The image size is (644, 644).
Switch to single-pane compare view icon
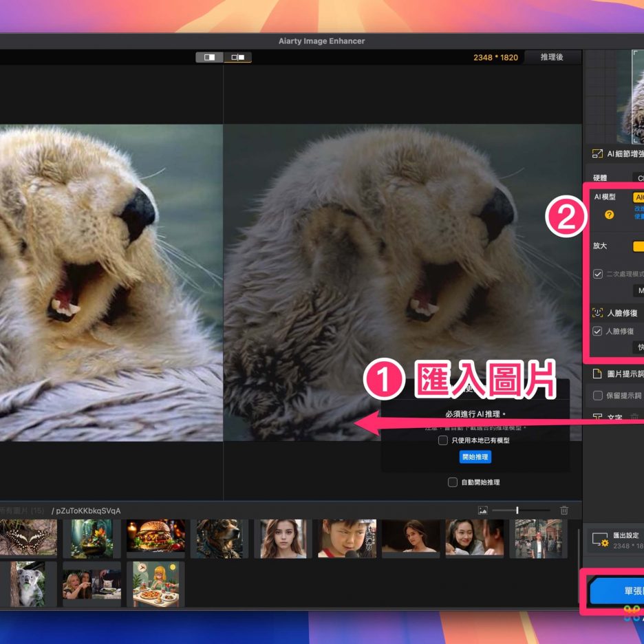pyautogui.click(x=210, y=57)
